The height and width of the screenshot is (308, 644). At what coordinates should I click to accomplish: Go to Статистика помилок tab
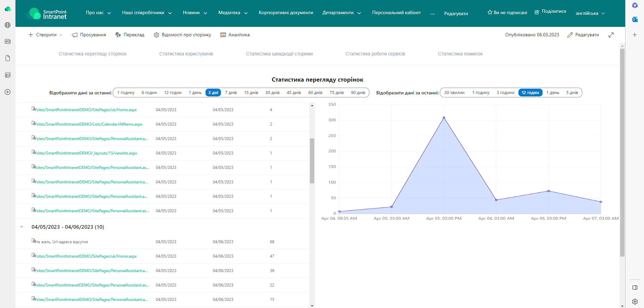tap(460, 54)
